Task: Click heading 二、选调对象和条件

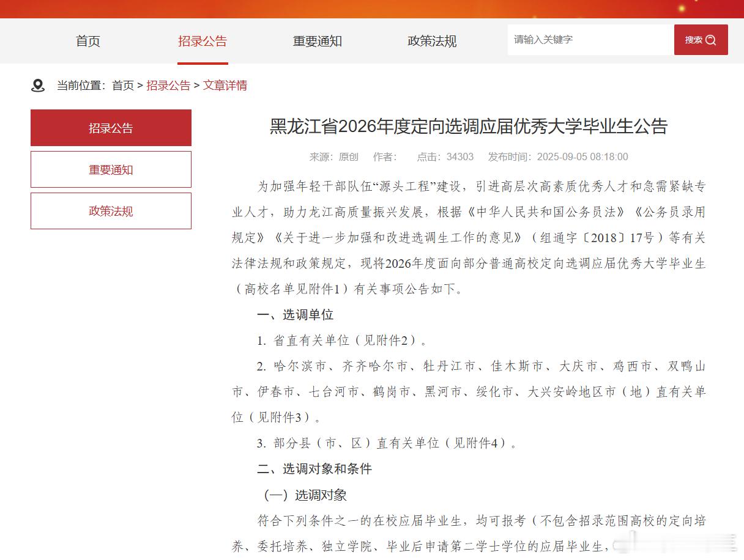Action: tap(314, 469)
